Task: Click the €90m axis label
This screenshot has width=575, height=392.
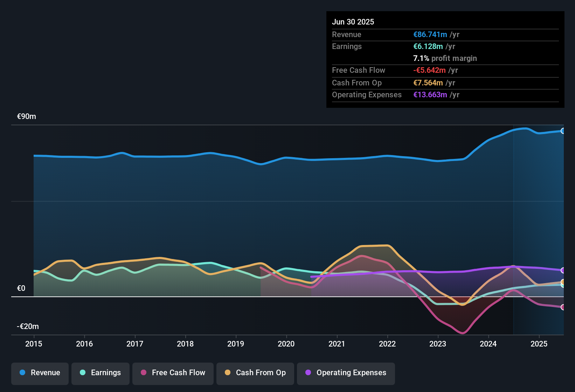Action: [x=27, y=116]
